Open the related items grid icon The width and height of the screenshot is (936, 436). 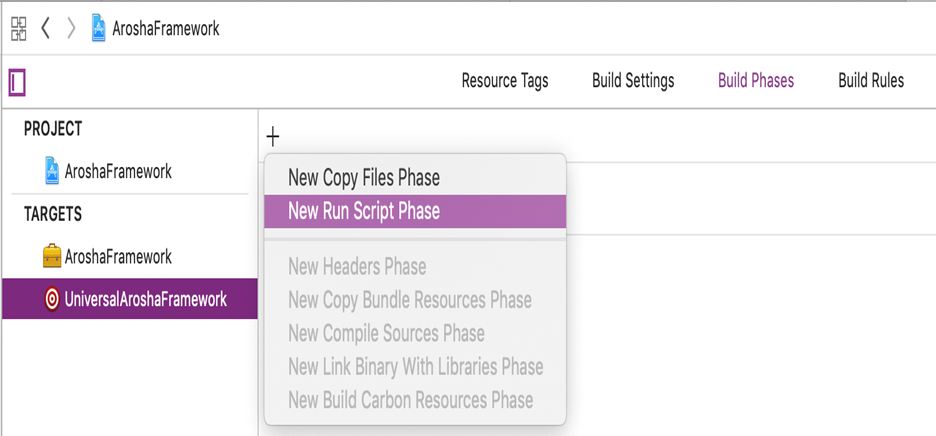click(x=19, y=29)
